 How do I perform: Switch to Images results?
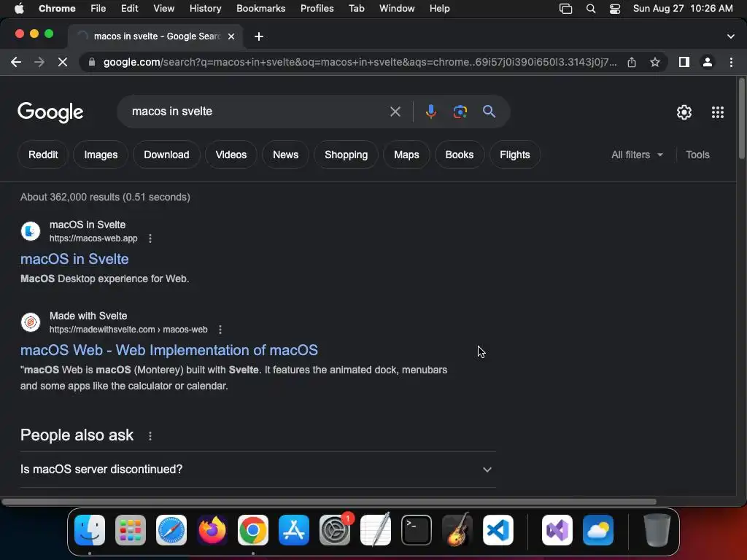coord(101,155)
